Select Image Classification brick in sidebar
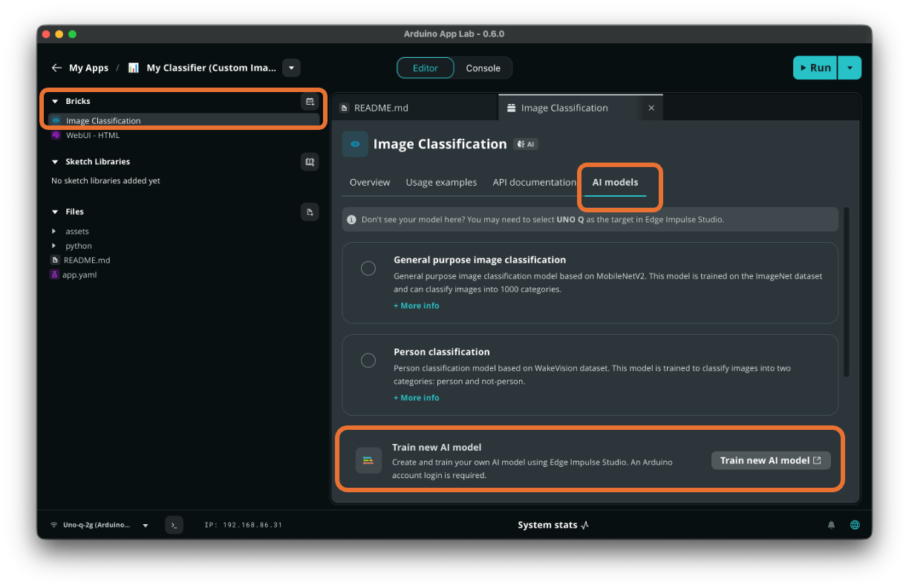The image size is (909, 588). (x=183, y=120)
